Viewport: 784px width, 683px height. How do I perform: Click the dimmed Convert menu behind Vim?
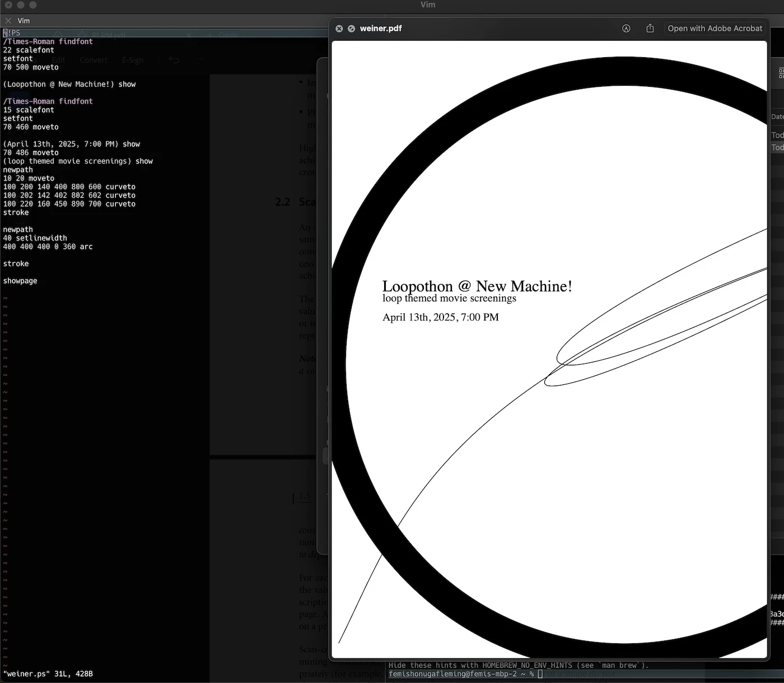pos(94,60)
